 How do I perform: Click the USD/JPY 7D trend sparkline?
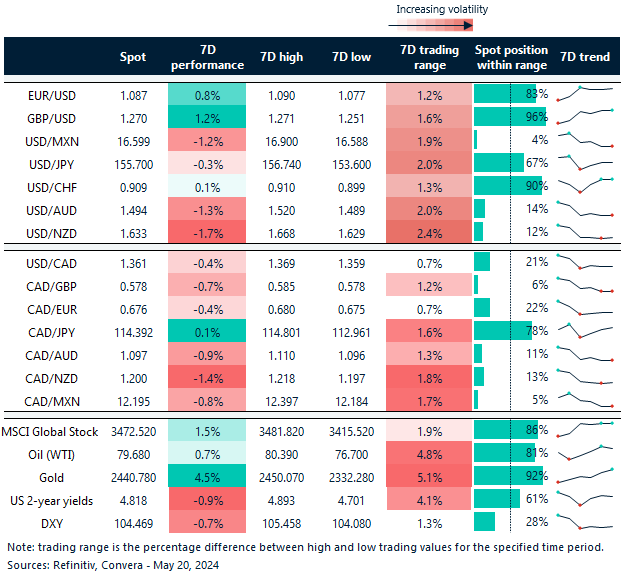point(584,162)
